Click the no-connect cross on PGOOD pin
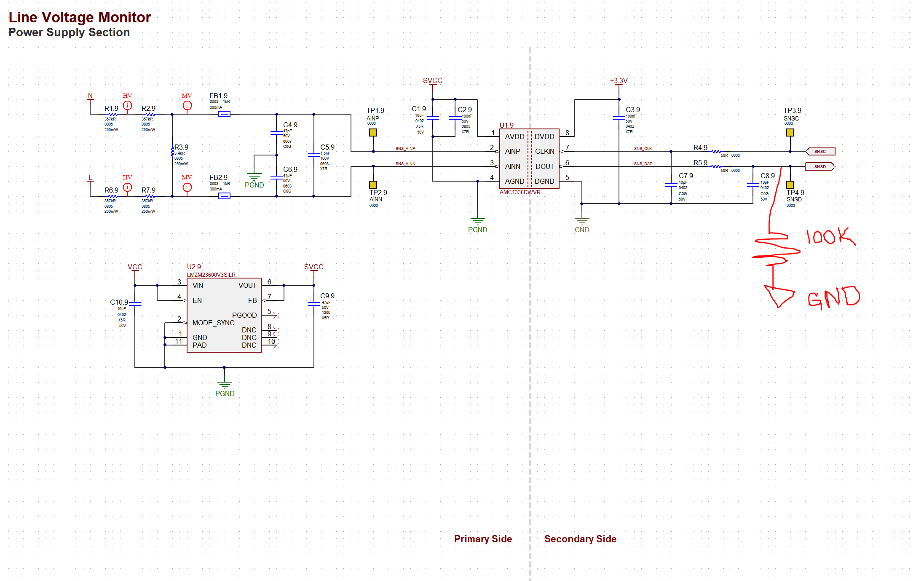 click(276, 315)
